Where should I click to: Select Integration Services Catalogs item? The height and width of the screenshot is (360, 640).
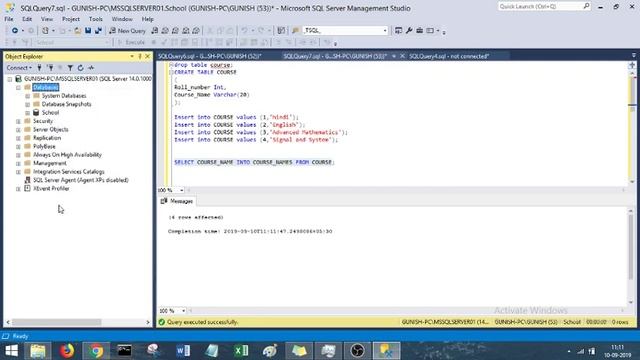(69, 172)
